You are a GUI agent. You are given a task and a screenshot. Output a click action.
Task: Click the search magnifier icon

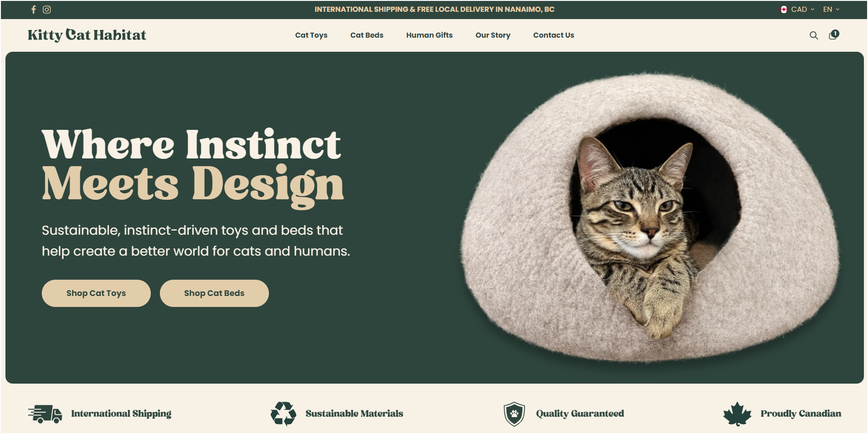(x=813, y=35)
